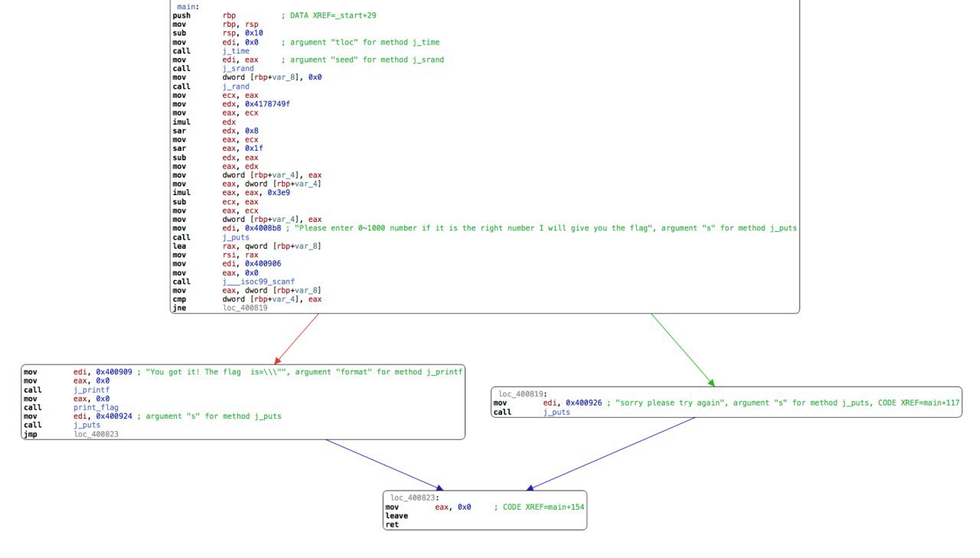Follow the j_srand call target
This screenshot has width=980, height=558.
[x=238, y=68]
